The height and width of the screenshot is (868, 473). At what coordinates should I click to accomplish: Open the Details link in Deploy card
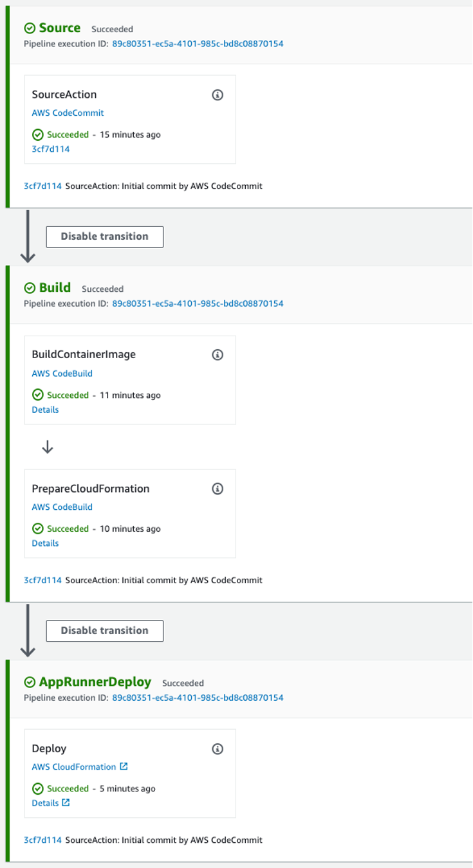[45, 802]
